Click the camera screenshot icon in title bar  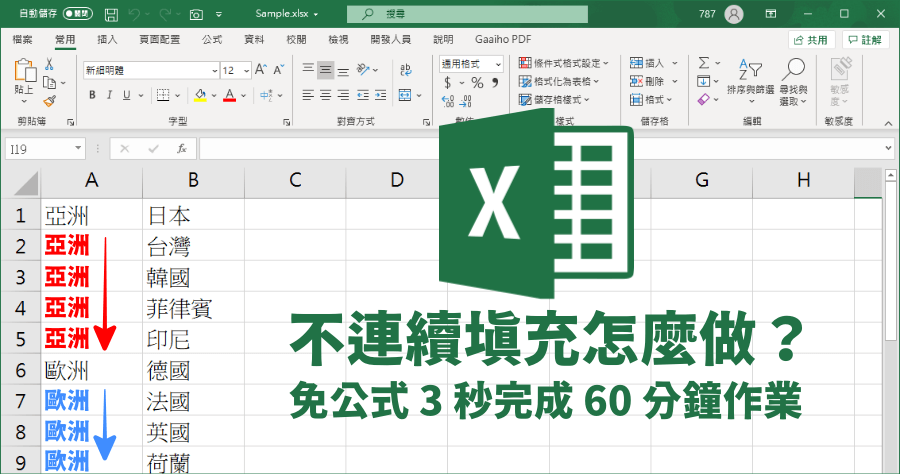196,14
